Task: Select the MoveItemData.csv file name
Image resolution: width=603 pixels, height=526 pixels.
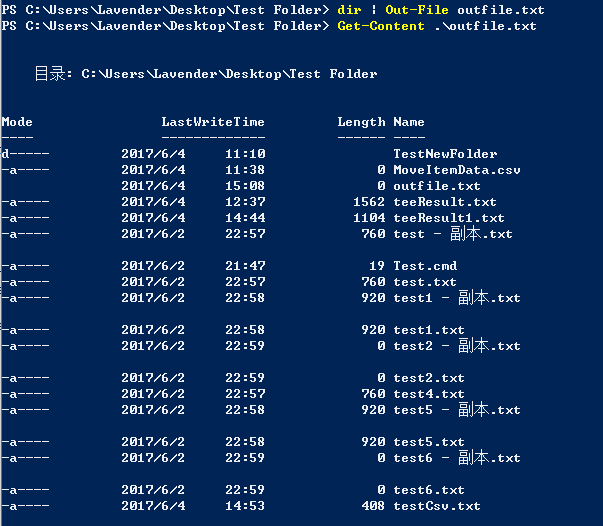Action: pos(457,170)
